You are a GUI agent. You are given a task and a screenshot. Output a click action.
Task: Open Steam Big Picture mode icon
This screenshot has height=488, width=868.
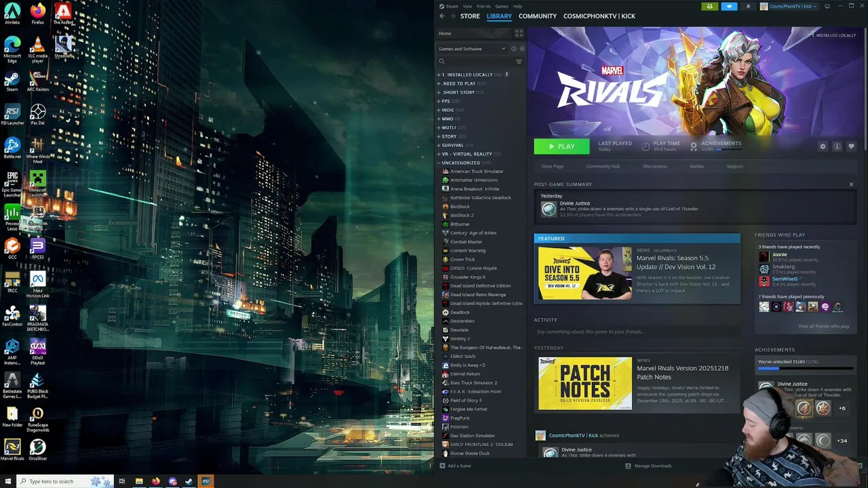click(827, 6)
